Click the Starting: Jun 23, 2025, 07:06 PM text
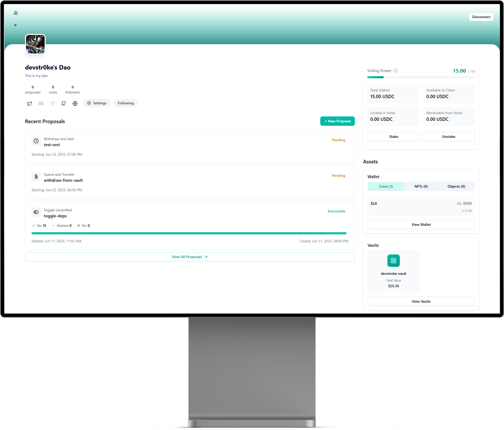The image size is (504, 430). [57, 154]
